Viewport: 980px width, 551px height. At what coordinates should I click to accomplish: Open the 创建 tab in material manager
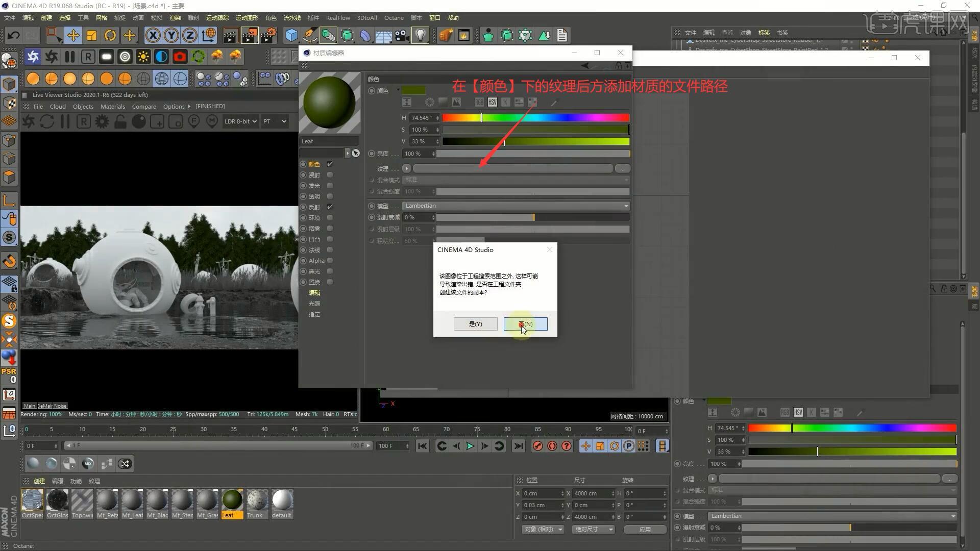coord(39,481)
